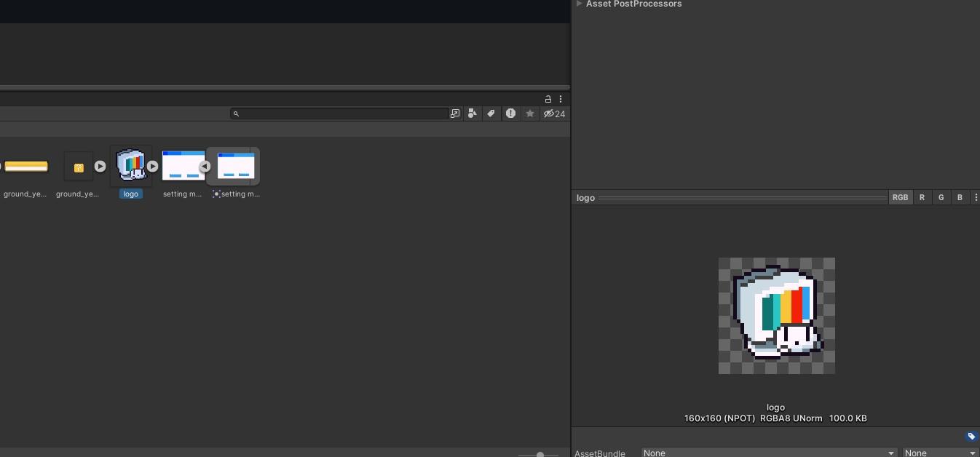Screen dimensions: 980x457
Task: Click the Search by Import Log Type icon
Action: [510, 114]
